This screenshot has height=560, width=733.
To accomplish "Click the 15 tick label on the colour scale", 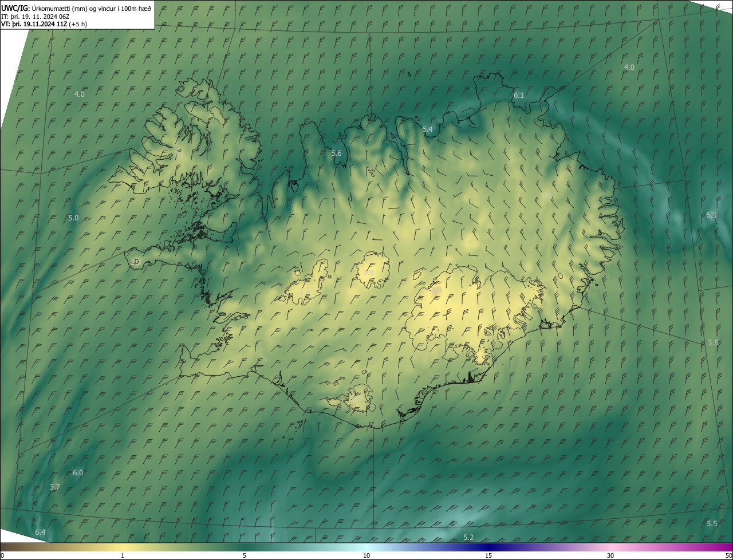I will (488, 555).
